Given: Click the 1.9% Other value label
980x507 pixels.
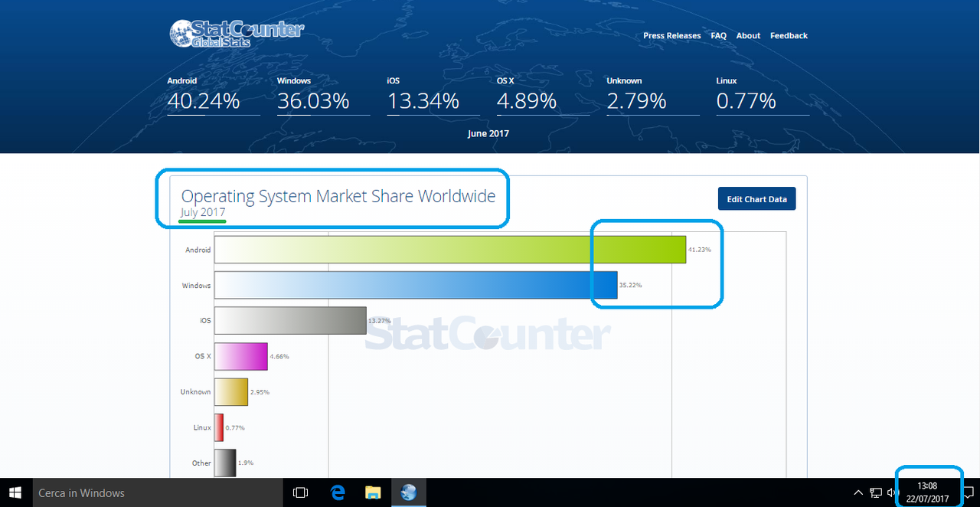Looking at the screenshot, I should pos(246,463).
